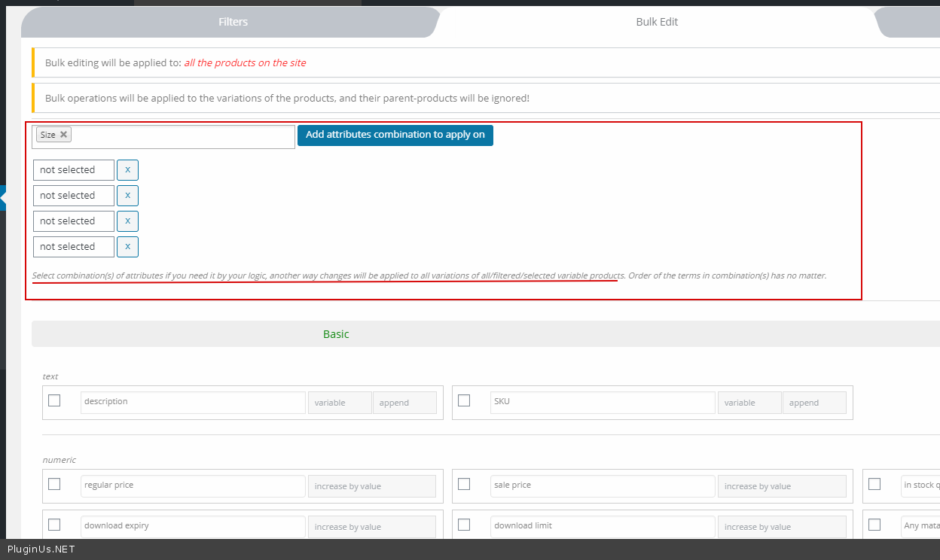The height and width of the screenshot is (560, 940).
Task: Open the description 'append' mode dropdown
Action: tap(404, 403)
